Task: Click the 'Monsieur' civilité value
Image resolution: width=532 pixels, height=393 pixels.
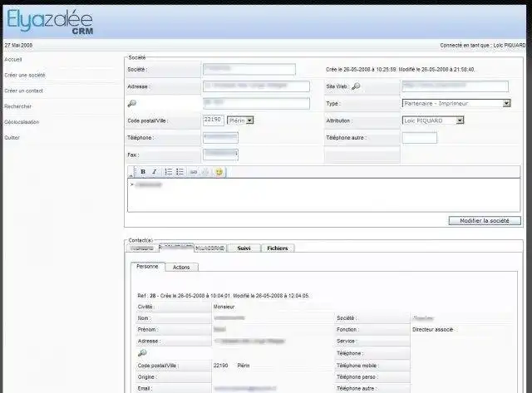Action: click(224, 307)
